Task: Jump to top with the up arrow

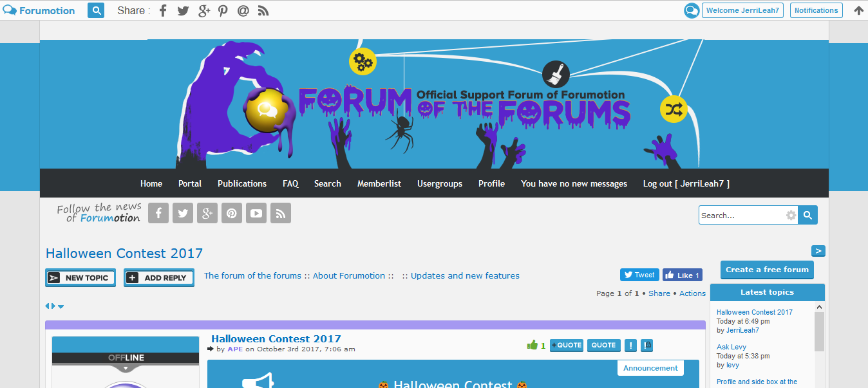Action: (858, 10)
